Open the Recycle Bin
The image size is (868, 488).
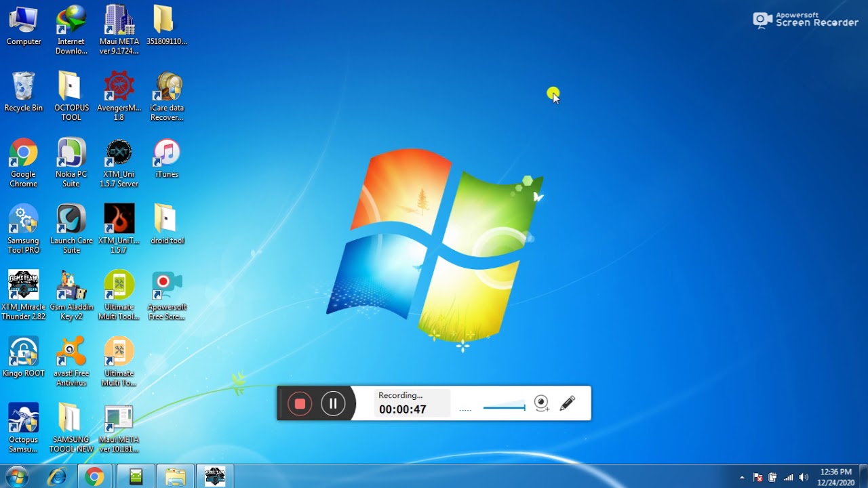point(24,92)
